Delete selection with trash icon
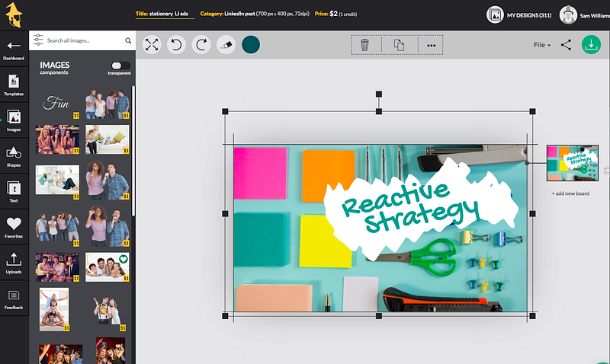610x364 pixels. pyautogui.click(x=364, y=45)
